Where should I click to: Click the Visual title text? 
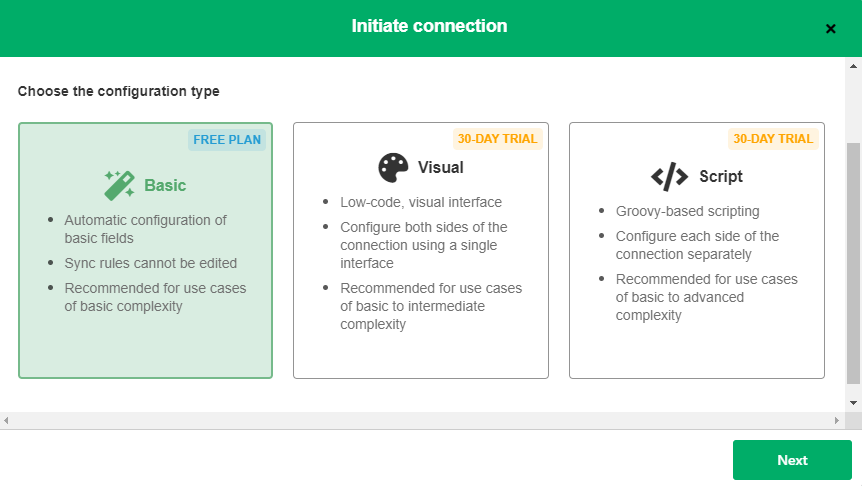(440, 168)
